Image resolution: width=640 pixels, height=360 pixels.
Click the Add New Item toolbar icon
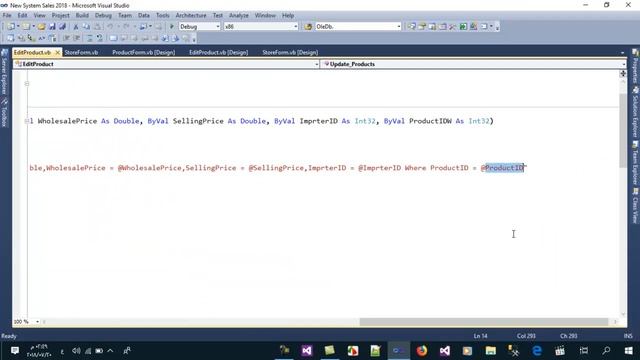pyautogui.click(x=26, y=27)
